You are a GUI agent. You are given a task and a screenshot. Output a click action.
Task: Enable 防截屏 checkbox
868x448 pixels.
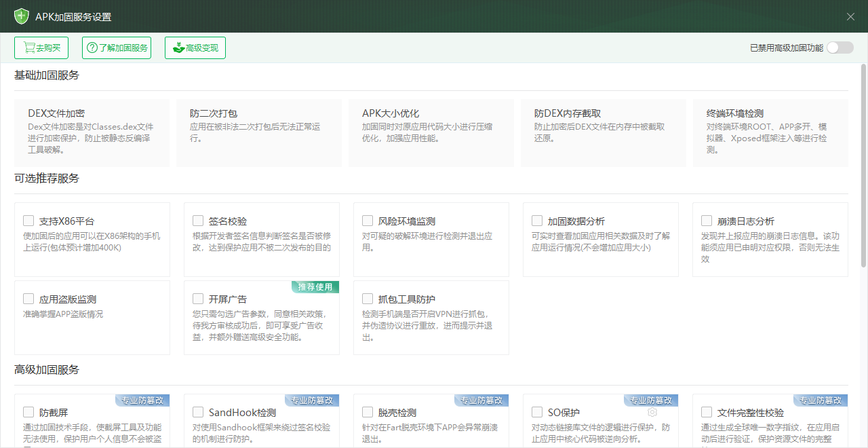coord(28,412)
